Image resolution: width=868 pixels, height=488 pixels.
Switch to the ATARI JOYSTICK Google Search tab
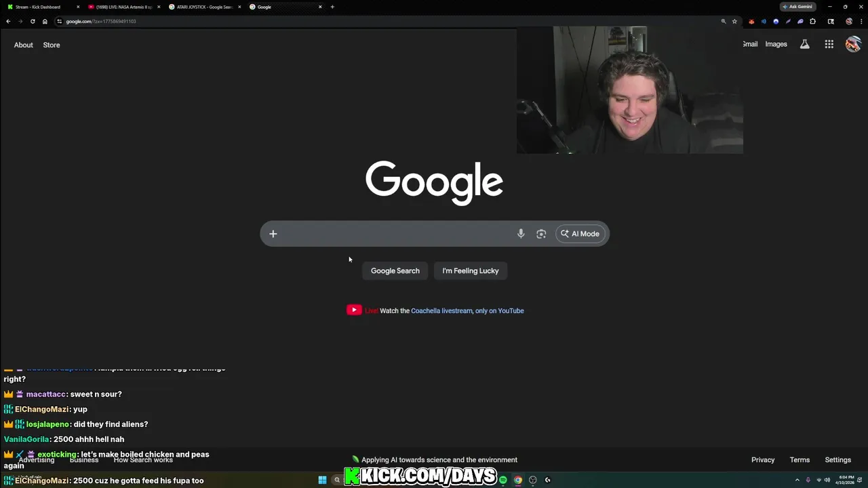click(203, 7)
